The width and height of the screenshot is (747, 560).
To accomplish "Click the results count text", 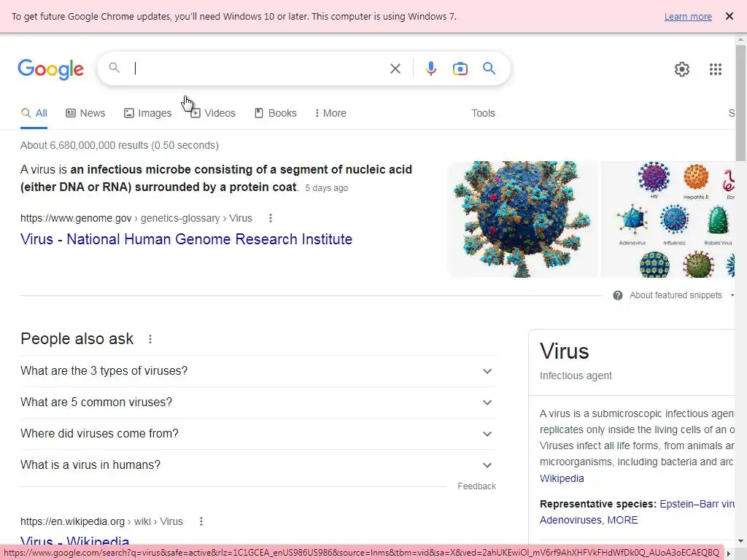I will (120, 145).
